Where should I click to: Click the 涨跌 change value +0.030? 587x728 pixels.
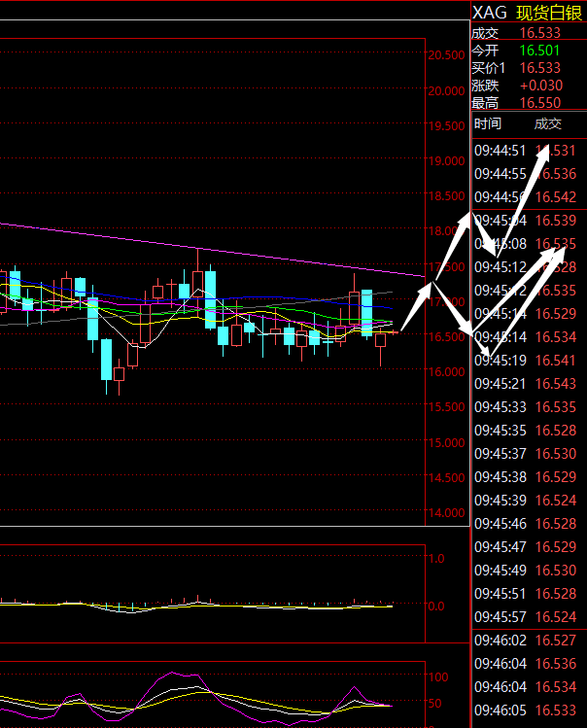[x=540, y=86]
